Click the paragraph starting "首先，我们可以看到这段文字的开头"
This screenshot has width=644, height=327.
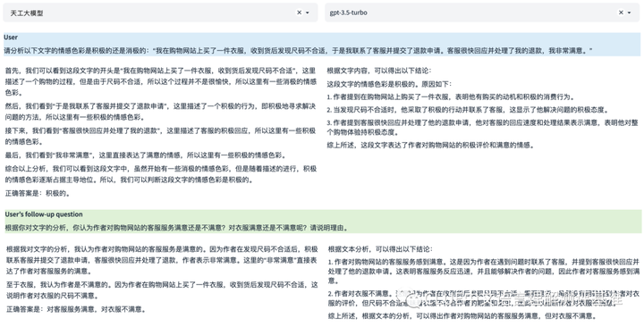pos(161,81)
